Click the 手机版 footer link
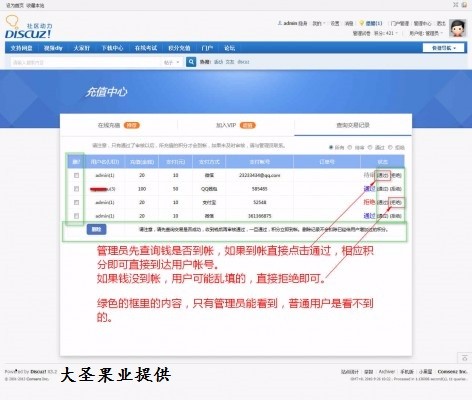This screenshot has width=472, height=400. pos(407,371)
